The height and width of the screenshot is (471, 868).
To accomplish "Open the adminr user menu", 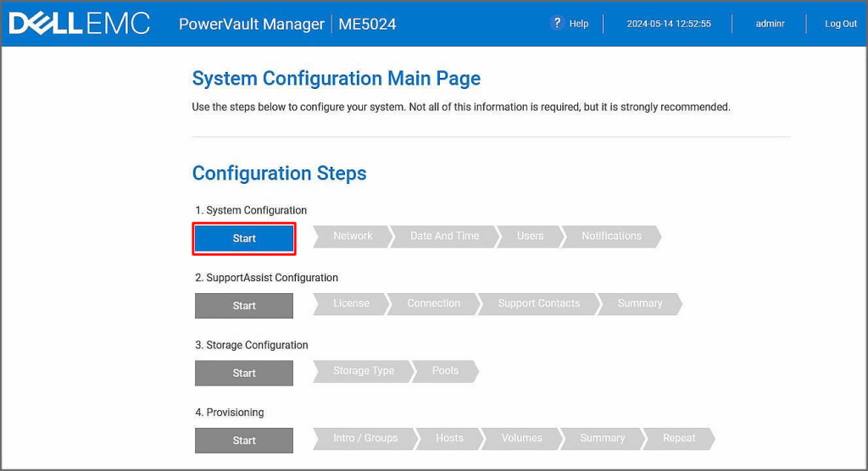I will [770, 24].
